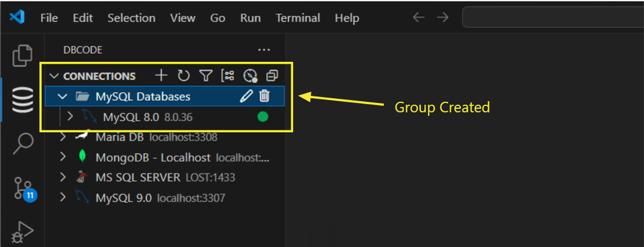Viewport: 644px width, 247px height.
Task: Open the Search view in activity bar
Action: click(x=22, y=143)
